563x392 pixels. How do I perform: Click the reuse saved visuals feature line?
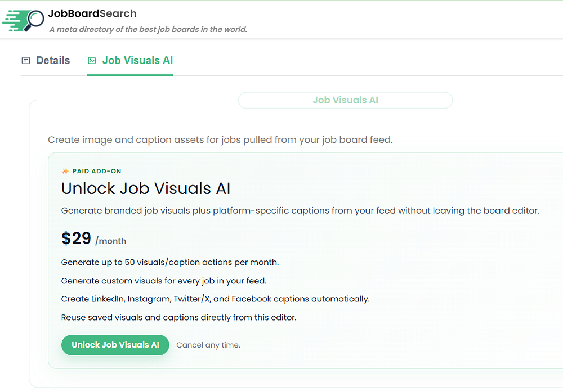click(x=178, y=317)
